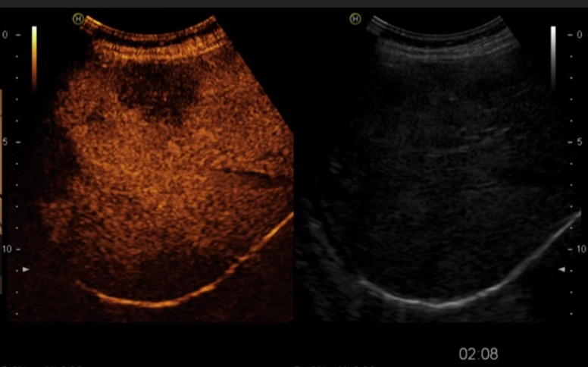The height and width of the screenshot is (367, 588).
Task: Click the H orientation marker on grayscale image
Action: [355, 18]
